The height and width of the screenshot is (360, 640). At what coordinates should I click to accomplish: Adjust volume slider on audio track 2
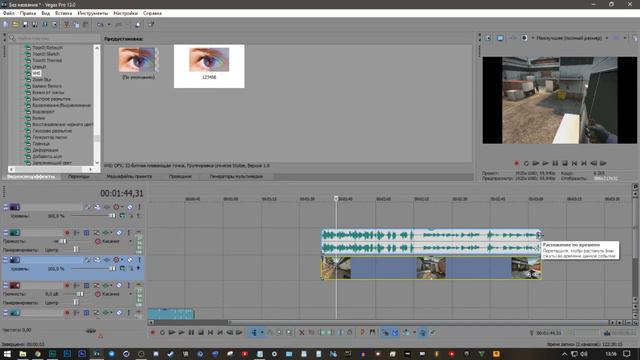click(62, 242)
